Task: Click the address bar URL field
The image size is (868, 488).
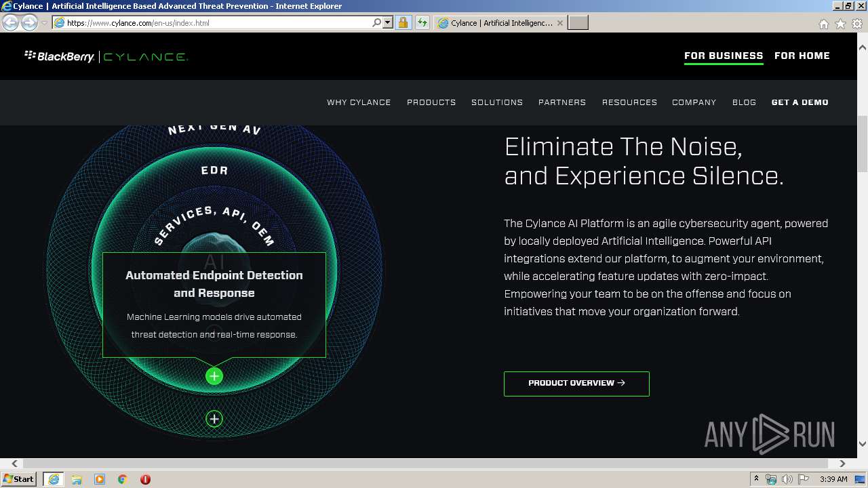Action: point(218,22)
